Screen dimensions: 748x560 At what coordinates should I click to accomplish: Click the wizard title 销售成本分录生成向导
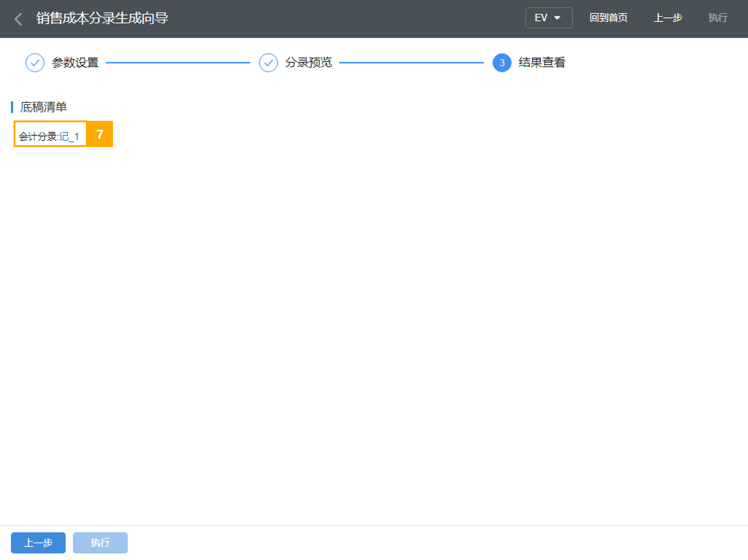coord(102,18)
